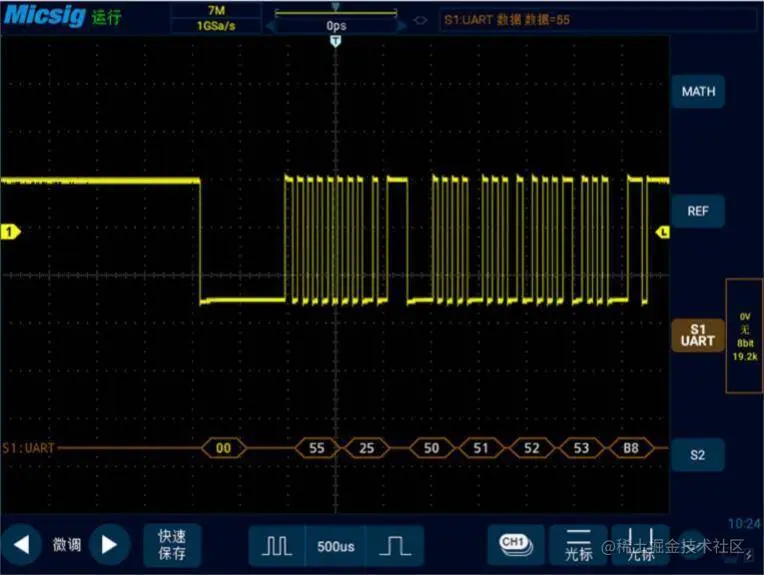Select the T trigger position marker
Image resolution: width=764 pixels, height=575 pixels.
click(x=336, y=41)
